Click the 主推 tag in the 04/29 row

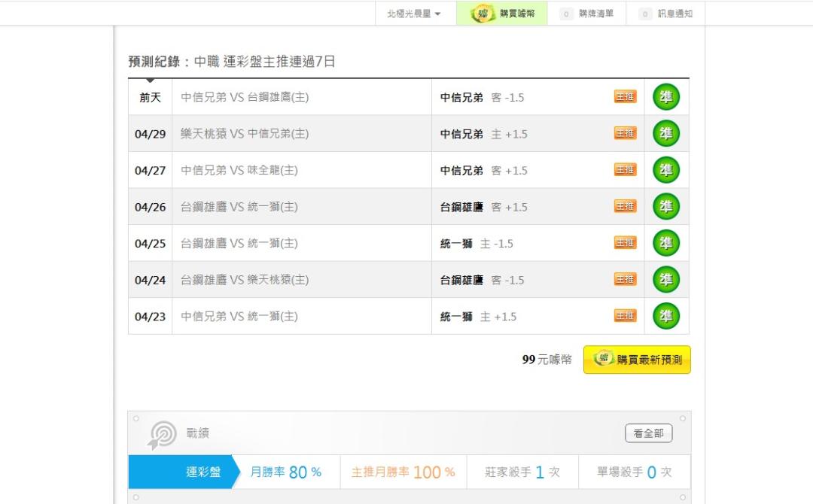pos(626,133)
